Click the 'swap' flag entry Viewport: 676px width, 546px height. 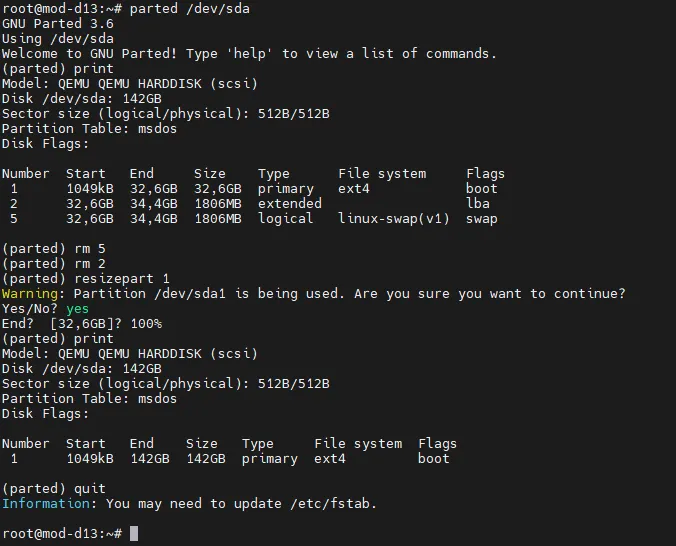pos(482,219)
